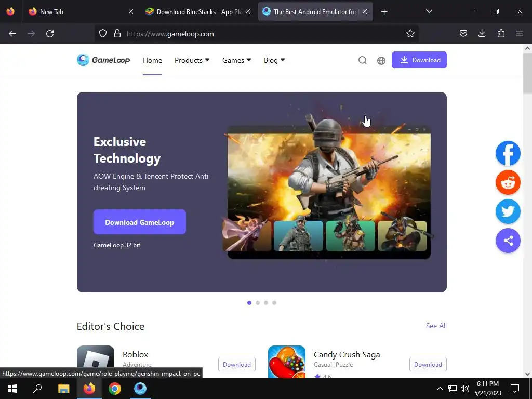Screen dimensions: 532x399
Task: Bookmark this page with the star icon
Action: coord(410,34)
